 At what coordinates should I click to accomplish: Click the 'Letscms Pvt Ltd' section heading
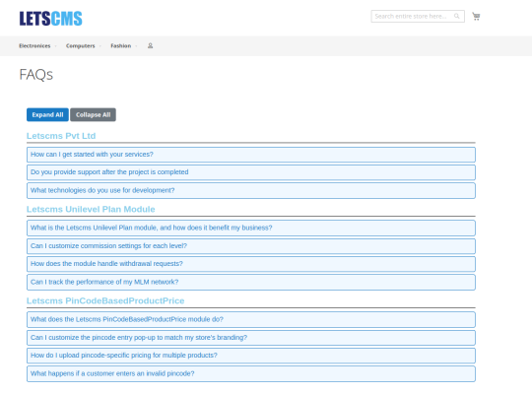[61, 136]
